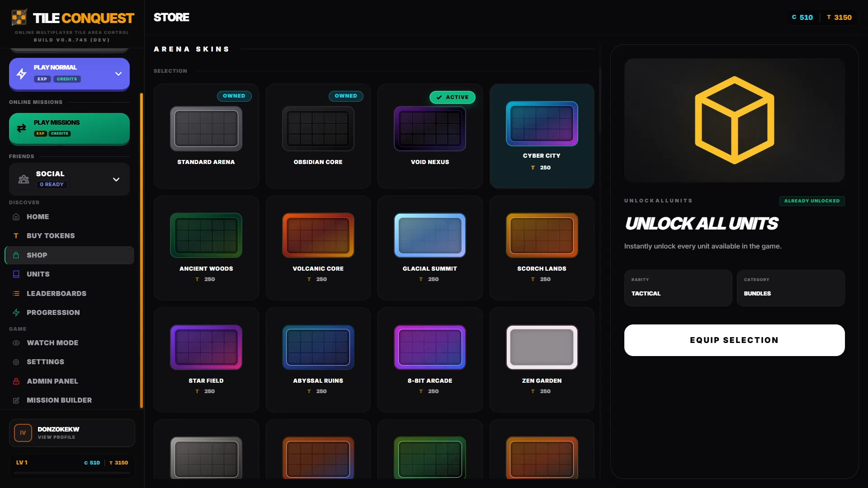The image size is (868, 488).
Task: Open Progression page
Action: [70, 313]
